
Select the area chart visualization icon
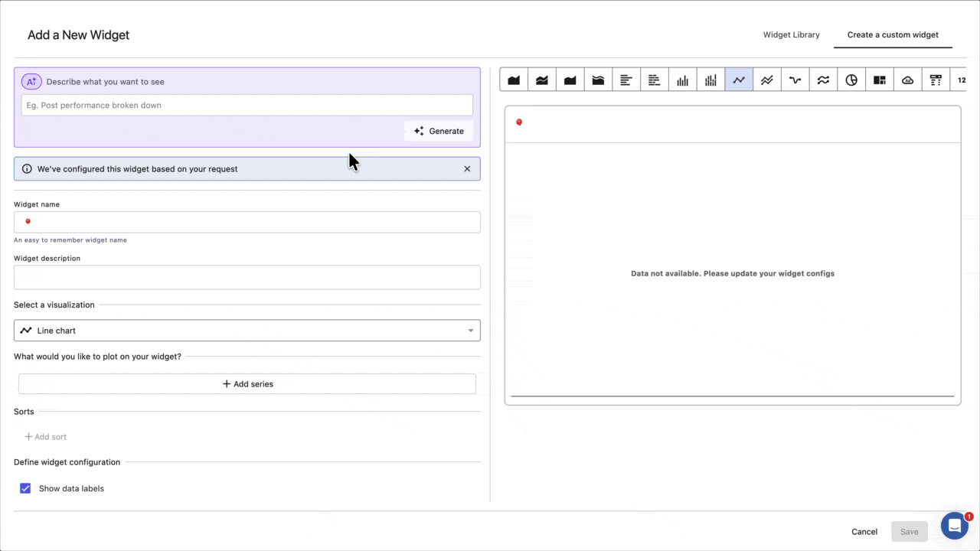[x=514, y=80]
